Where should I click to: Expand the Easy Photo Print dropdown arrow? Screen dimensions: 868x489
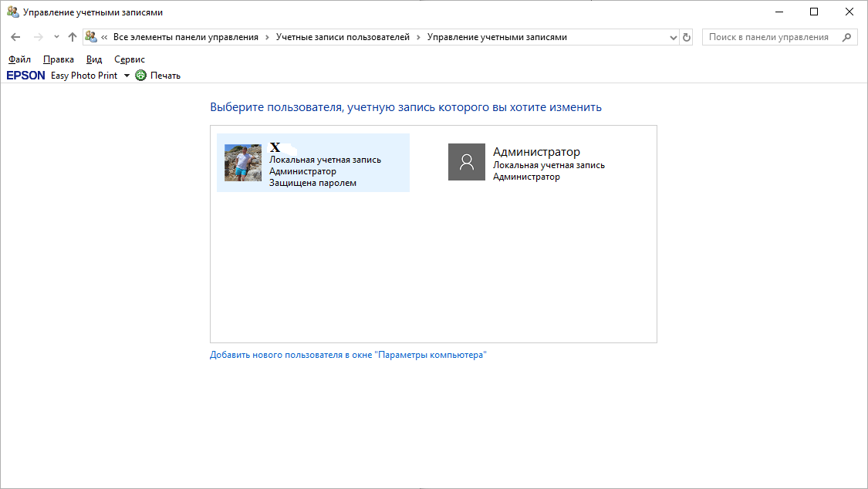[x=127, y=76]
